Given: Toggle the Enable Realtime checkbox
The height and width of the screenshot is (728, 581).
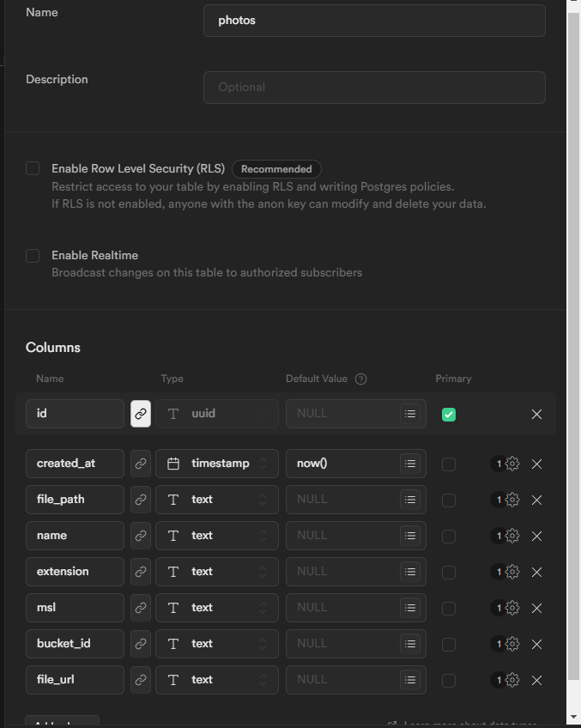Looking at the screenshot, I should (x=33, y=255).
